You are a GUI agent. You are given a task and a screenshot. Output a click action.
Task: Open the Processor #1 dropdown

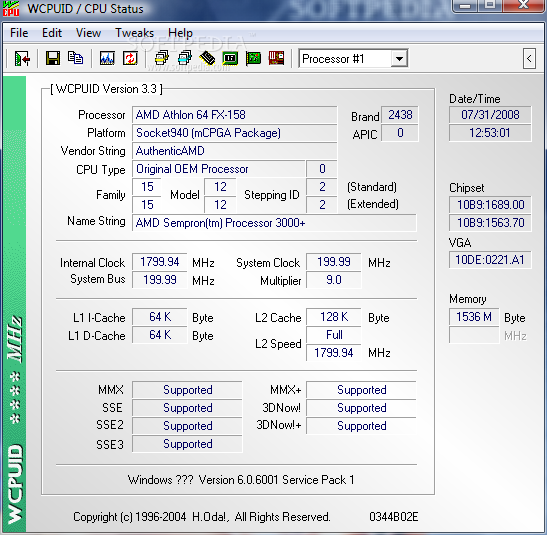tap(399, 59)
